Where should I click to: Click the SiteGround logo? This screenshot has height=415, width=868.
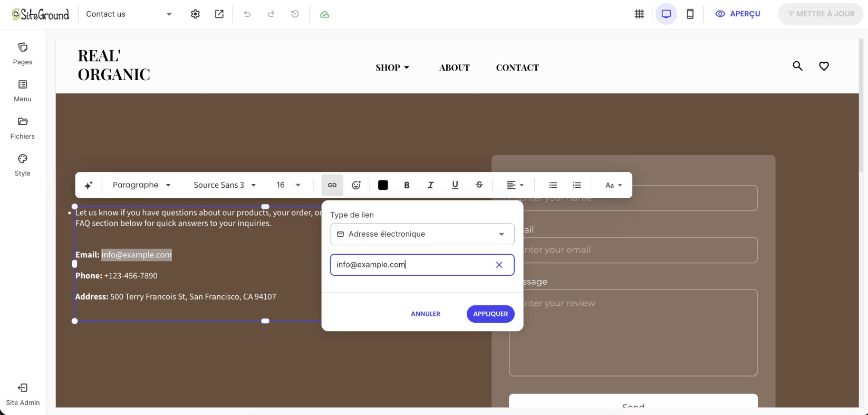click(x=41, y=14)
